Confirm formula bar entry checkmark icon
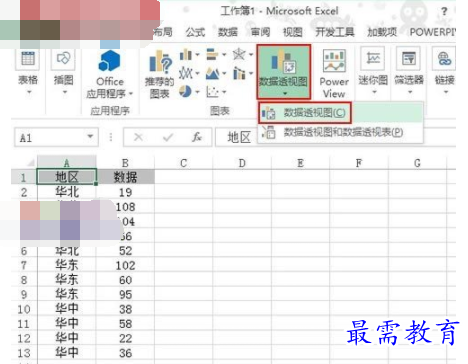Image resolution: width=468 pixels, height=364 pixels. pyautogui.click(x=168, y=137)
